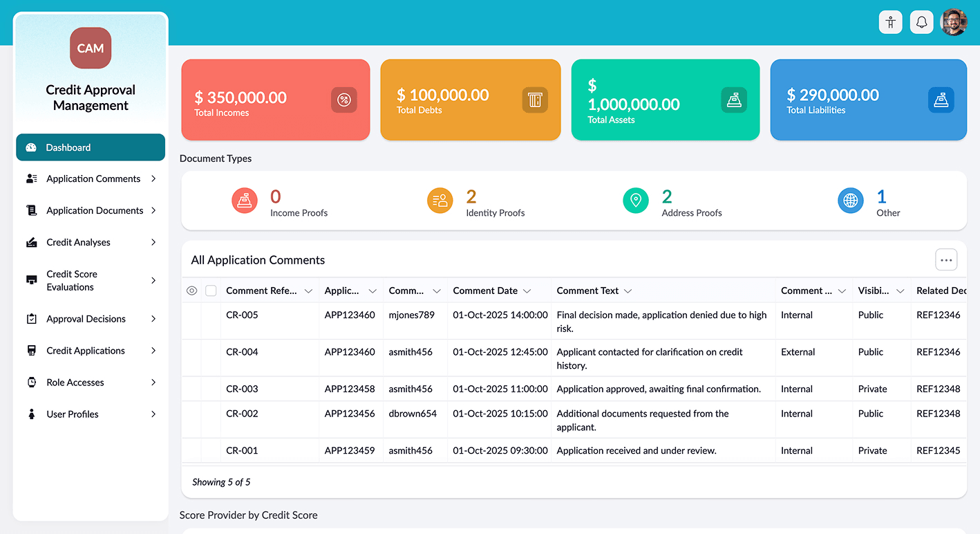Click the Total Assets green card
This screenshot has width=980, height=534.
point(665,100)
